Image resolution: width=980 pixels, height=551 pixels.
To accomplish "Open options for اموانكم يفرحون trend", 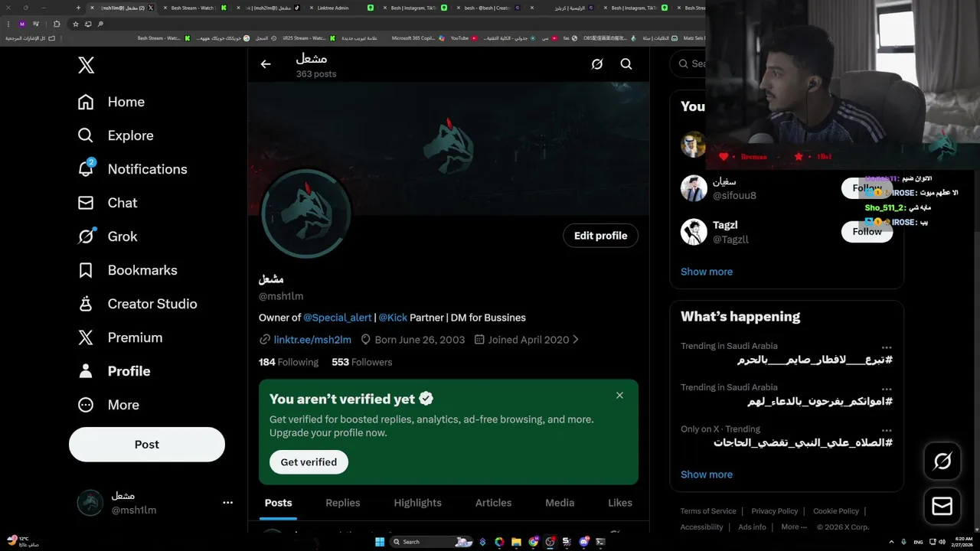I will 887,389.
